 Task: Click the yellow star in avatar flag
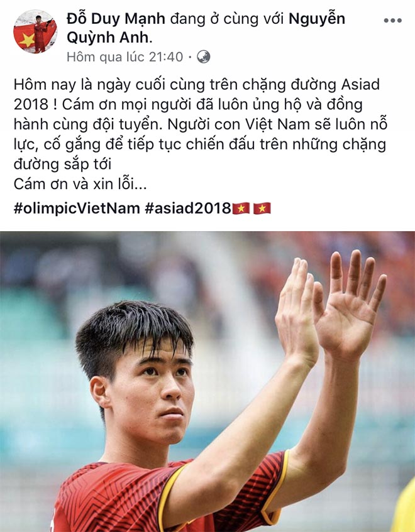point(27,40)
